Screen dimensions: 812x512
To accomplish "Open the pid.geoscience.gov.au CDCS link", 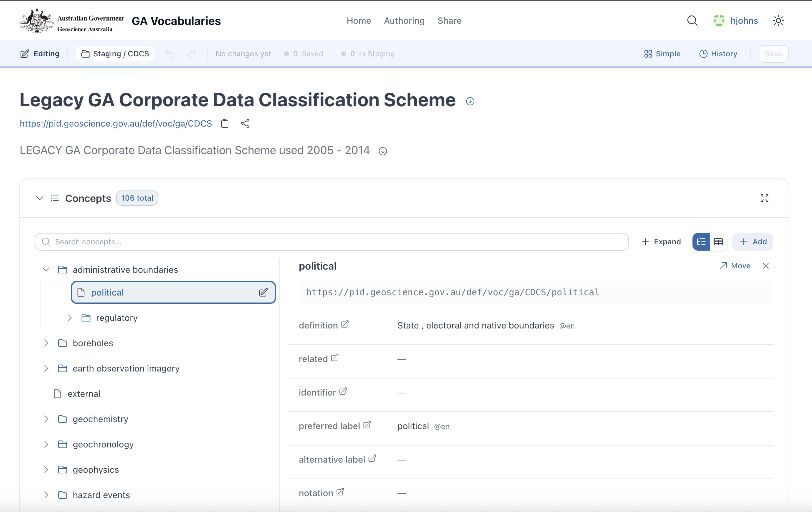I will coord(116,123).
